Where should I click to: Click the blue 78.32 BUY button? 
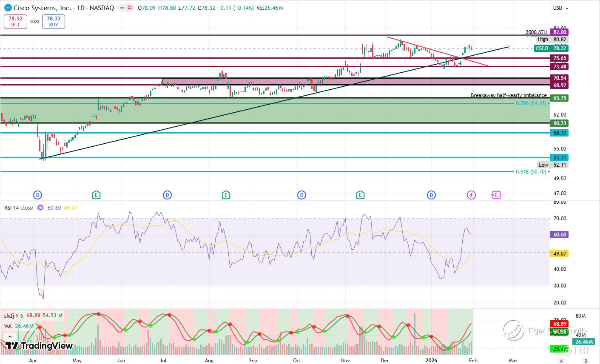click(54, 22)
